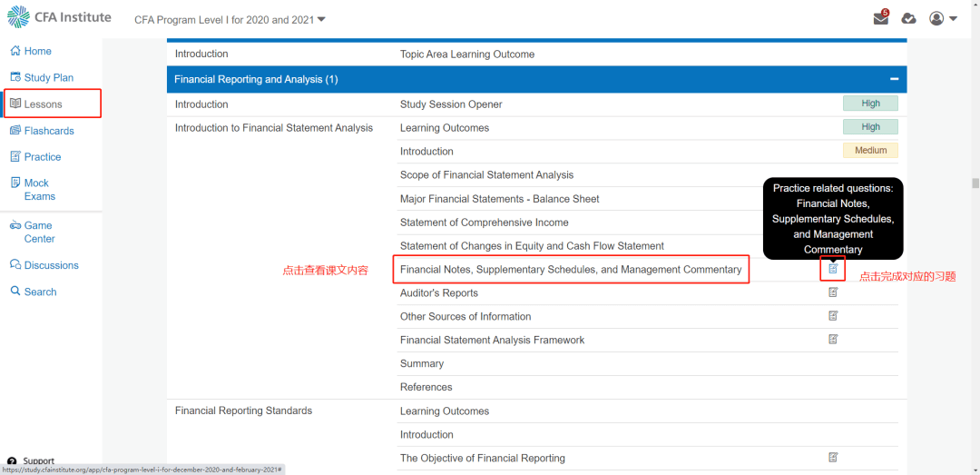Collapse Financial Reporting and Analysis section

coord(895,80)
